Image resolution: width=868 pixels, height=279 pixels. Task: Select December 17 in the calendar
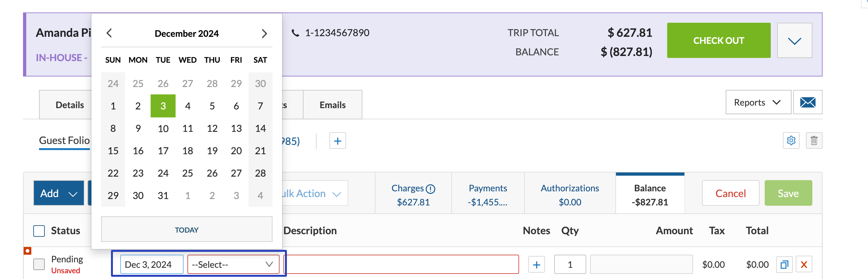[x=163, y=151]
